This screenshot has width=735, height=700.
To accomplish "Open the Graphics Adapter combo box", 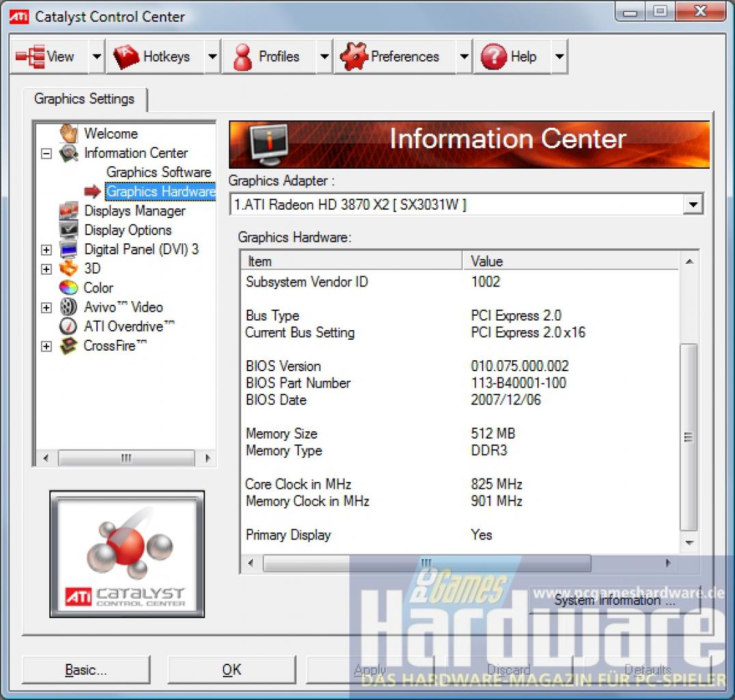I will [466, 204].
